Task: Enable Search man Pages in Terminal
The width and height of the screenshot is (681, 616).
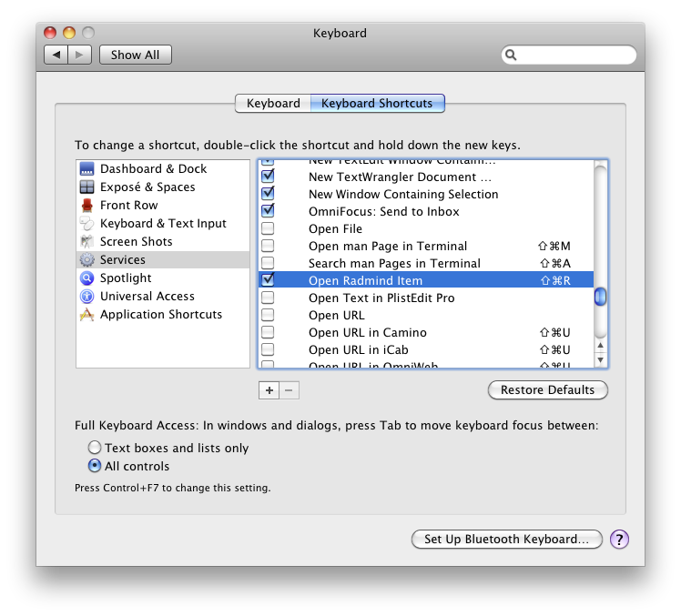Action: click(268, 263)
